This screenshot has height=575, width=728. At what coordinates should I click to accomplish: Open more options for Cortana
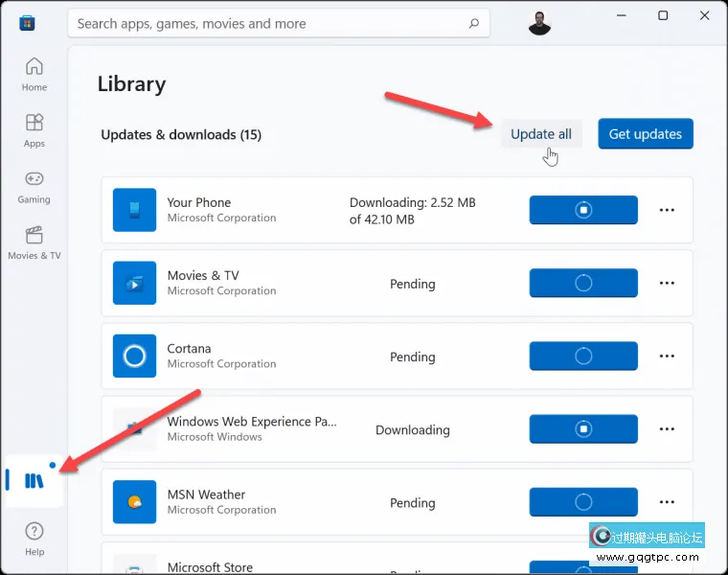(x=667, y=356)
